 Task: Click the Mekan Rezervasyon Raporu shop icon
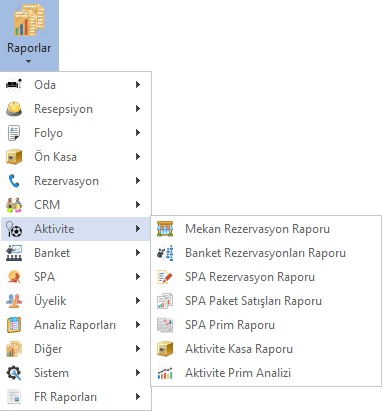point(165,229)
